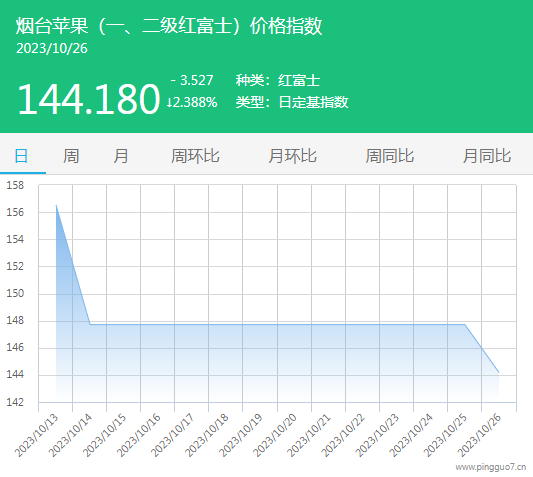Viewport: 533px width, 477px height.
Task: Select the 日 daily tab
Action: tap(21, 156)
